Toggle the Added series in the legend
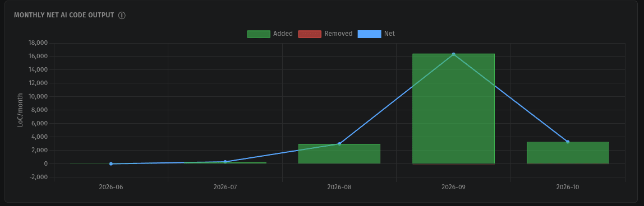The height and width of the screenshot is (206, 644). pyautogui.click(x=270, y=34)
